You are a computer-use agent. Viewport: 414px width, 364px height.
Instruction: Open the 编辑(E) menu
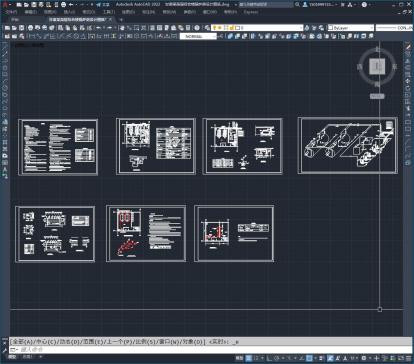coord(31,12)
